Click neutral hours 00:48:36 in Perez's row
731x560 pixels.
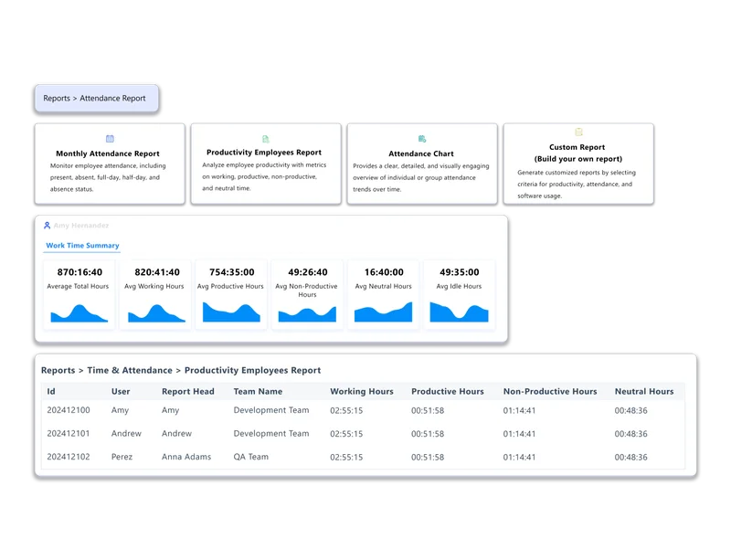pyautogui.click(x=630, y=457)
